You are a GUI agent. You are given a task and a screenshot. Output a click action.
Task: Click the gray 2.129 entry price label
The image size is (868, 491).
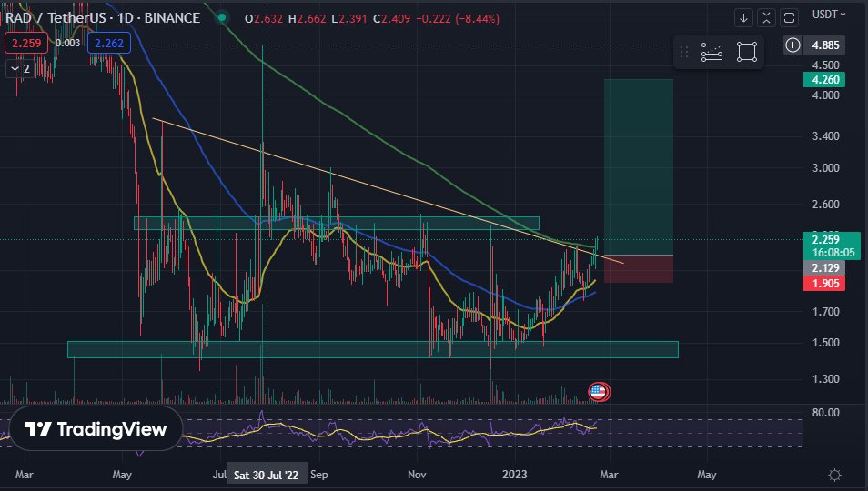825,268
